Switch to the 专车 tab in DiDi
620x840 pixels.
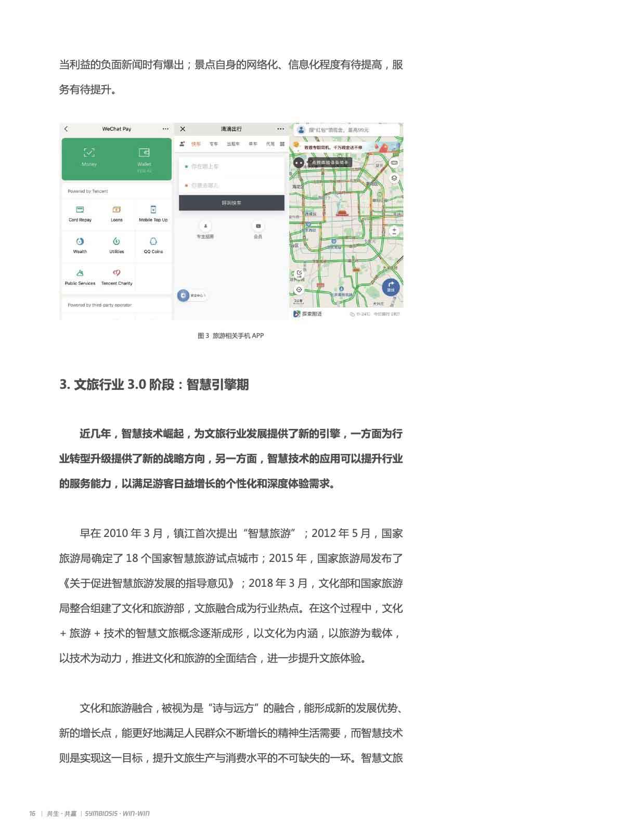tap(214, 144)
